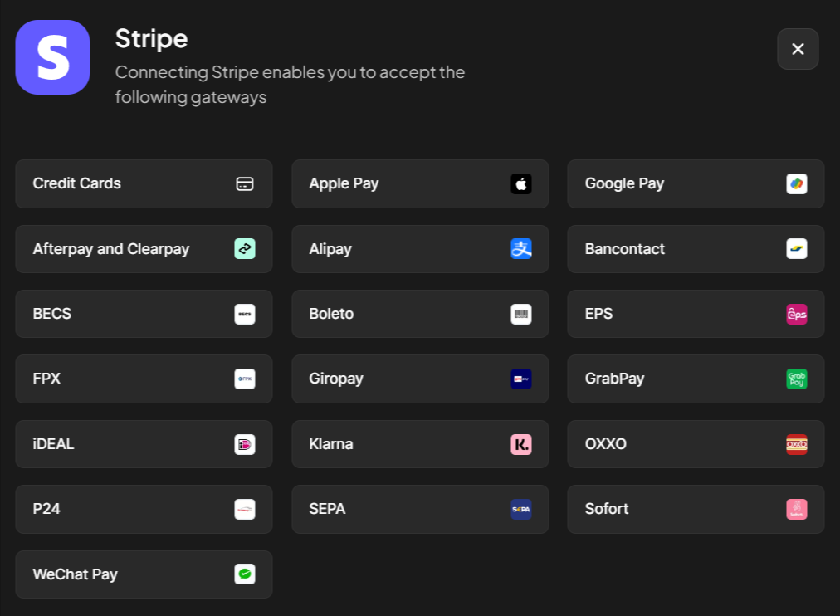Choose the Sofort payment method

point(696,509)
